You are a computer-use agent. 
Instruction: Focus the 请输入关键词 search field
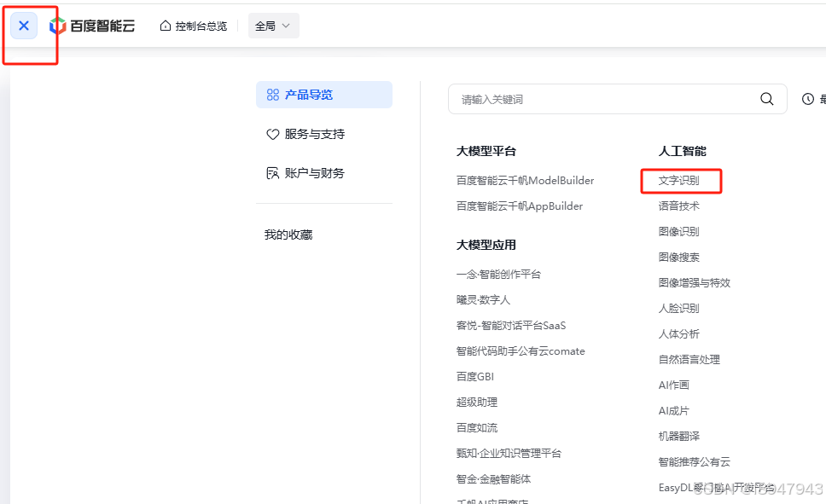(618, 99)
